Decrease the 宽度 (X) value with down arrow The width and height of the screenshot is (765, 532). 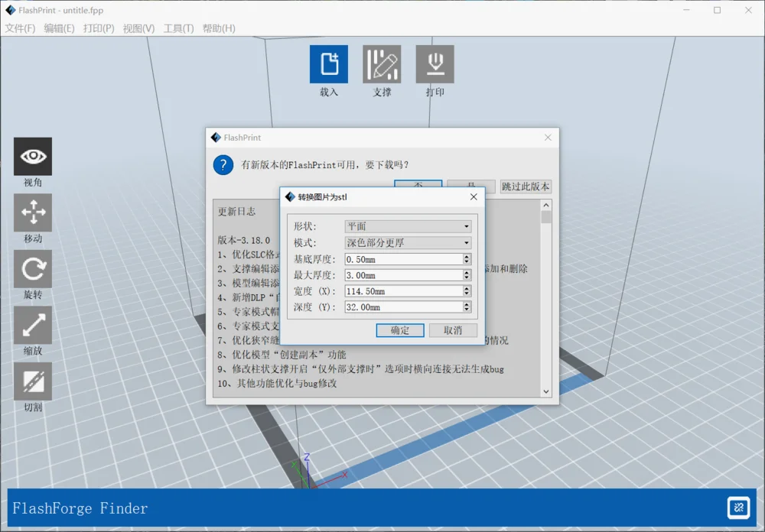(x=467, y=294)
